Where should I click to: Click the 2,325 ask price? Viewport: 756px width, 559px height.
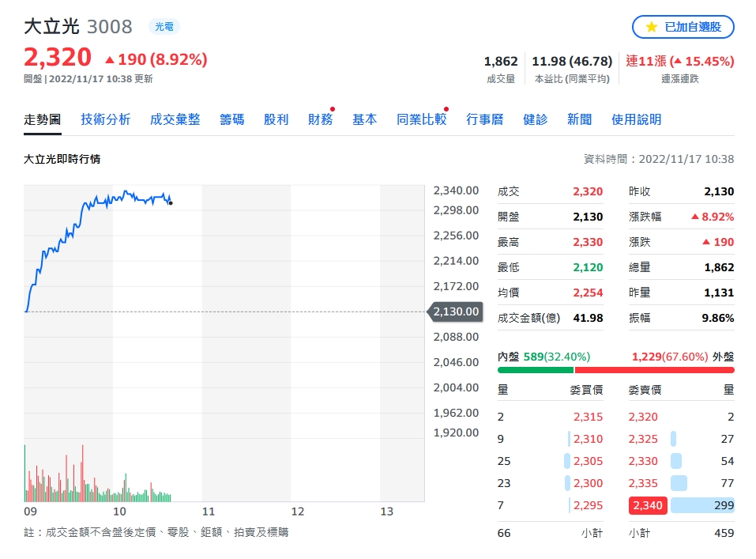(x=643, y=439)
